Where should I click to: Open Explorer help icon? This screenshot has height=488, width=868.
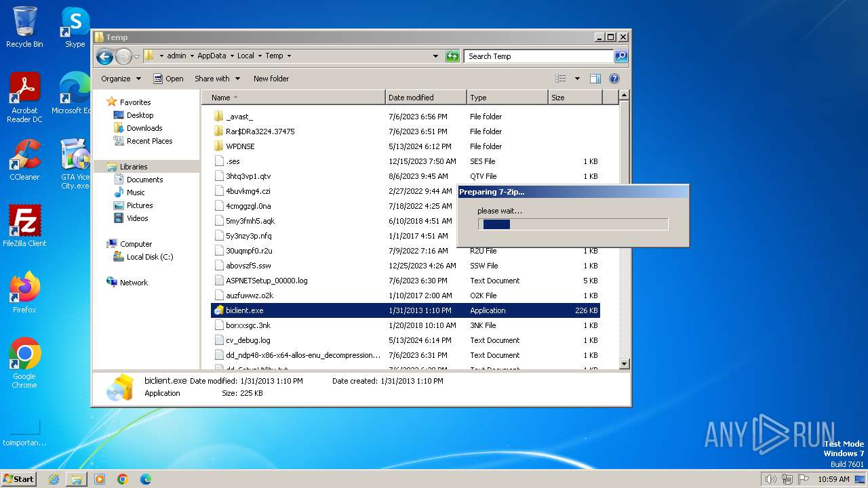tap(614, 79)
